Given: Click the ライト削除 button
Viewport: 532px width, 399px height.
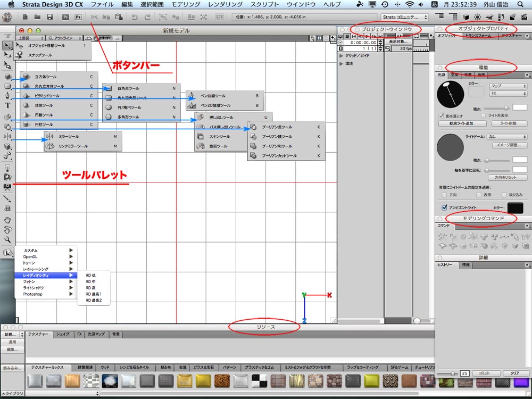Looking at the screenshot, I should (x=508, y=123).
